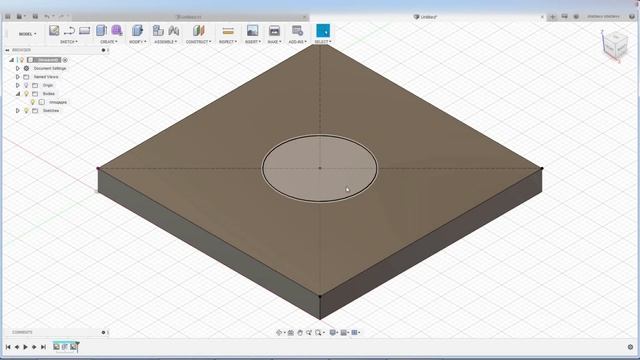Open the Inspect menu
This screenshot has width=640, height=360.
[228, 42]
